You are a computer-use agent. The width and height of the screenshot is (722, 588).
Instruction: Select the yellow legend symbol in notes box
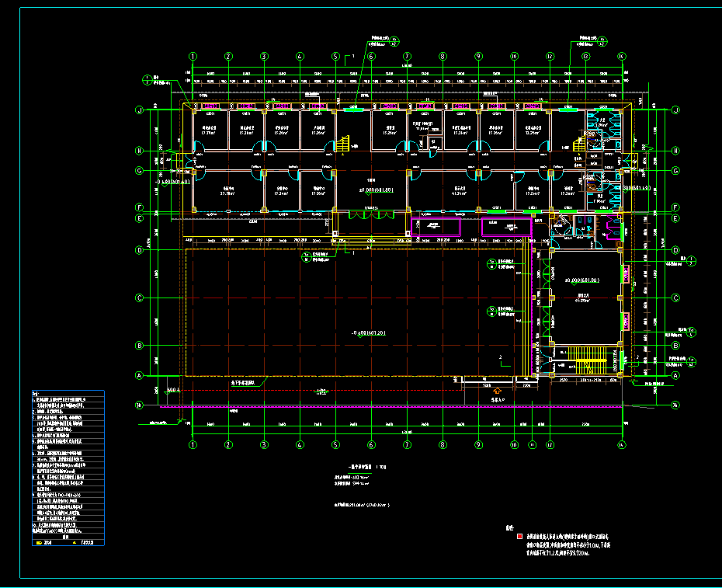pos(39,542)
